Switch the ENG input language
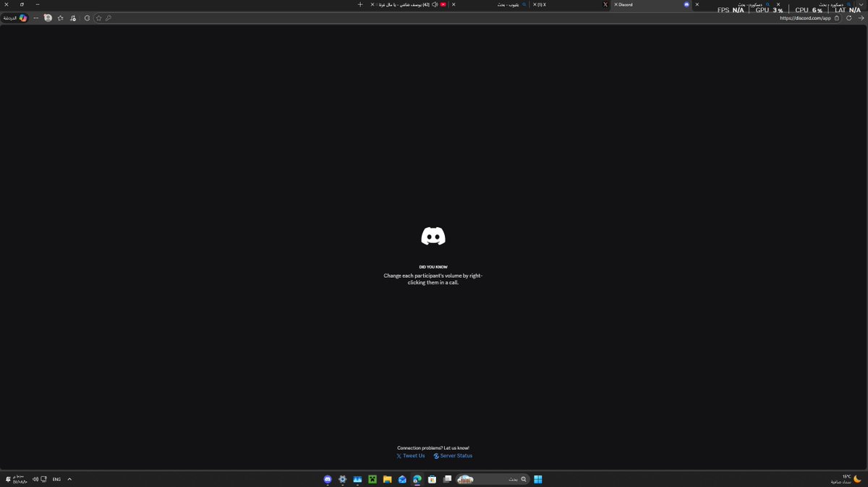The height and width of the screenshot is (487, 868). 56,479
